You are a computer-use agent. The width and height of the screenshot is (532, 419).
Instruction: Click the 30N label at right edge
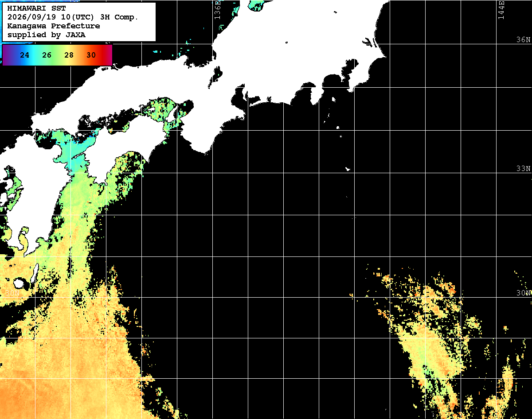524,293
